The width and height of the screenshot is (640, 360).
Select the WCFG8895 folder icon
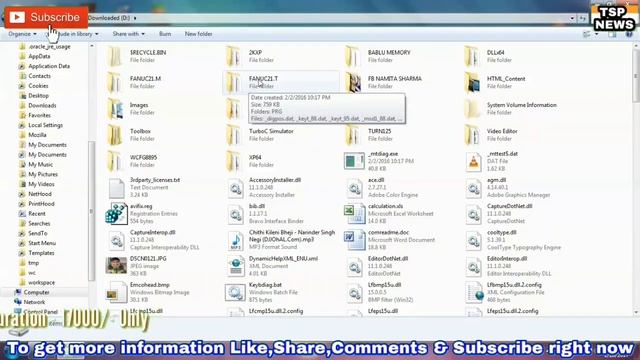point(116,161)
